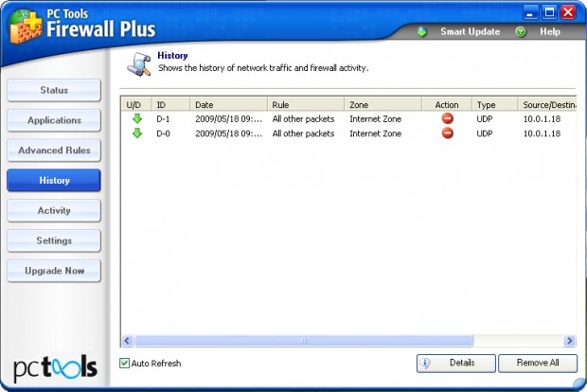Switch to the Activity view
Viewport: 587px width, 392px height.
pyautogui.click(x=54, y=210)
